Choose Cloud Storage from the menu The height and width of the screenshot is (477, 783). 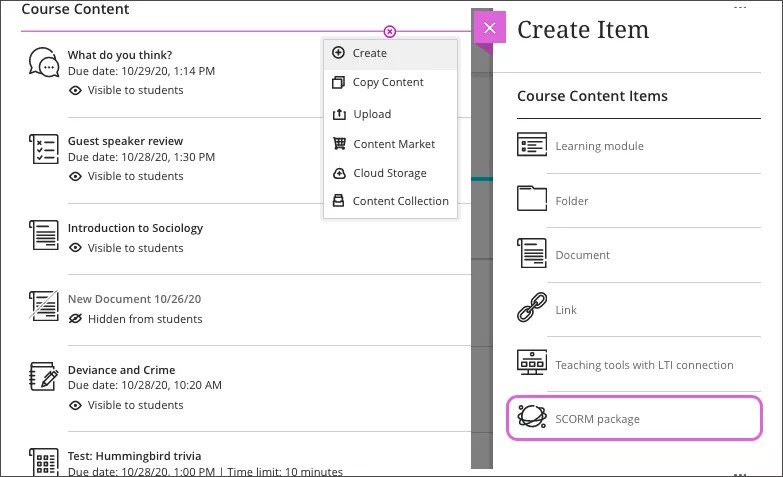click(389, 173)
